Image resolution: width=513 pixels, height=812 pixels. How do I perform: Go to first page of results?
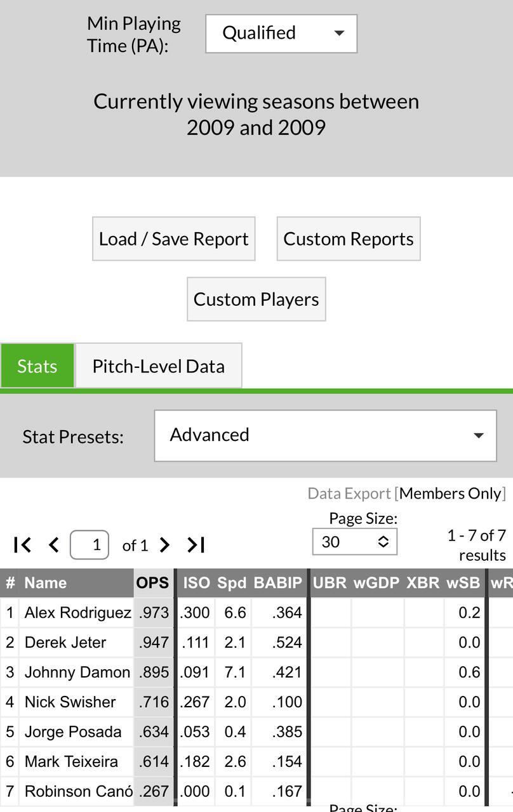(22, 545)
